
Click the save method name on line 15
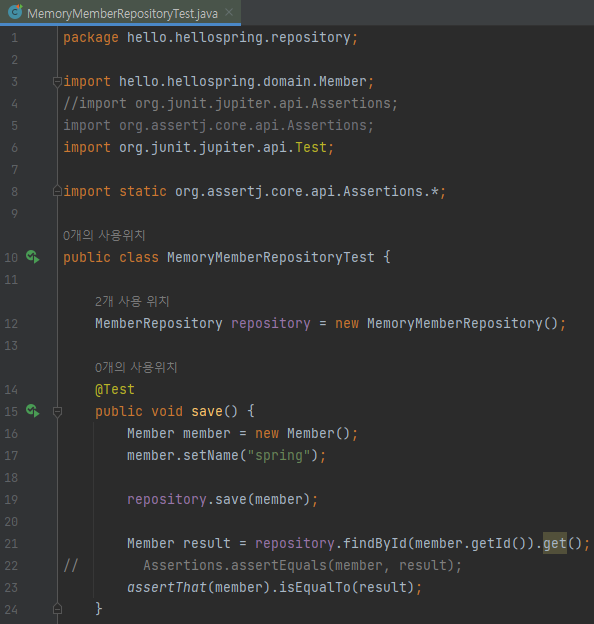[x=207, y=411]
